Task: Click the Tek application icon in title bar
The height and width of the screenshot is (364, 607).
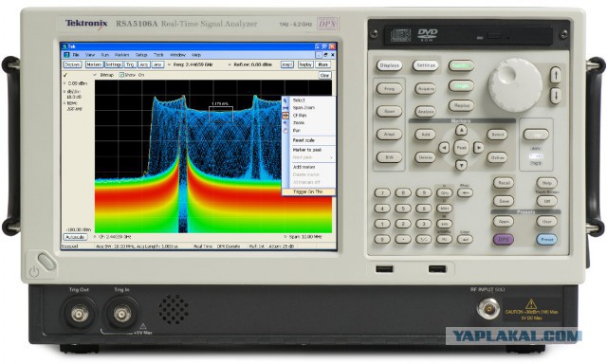Action: coord(64,46)
